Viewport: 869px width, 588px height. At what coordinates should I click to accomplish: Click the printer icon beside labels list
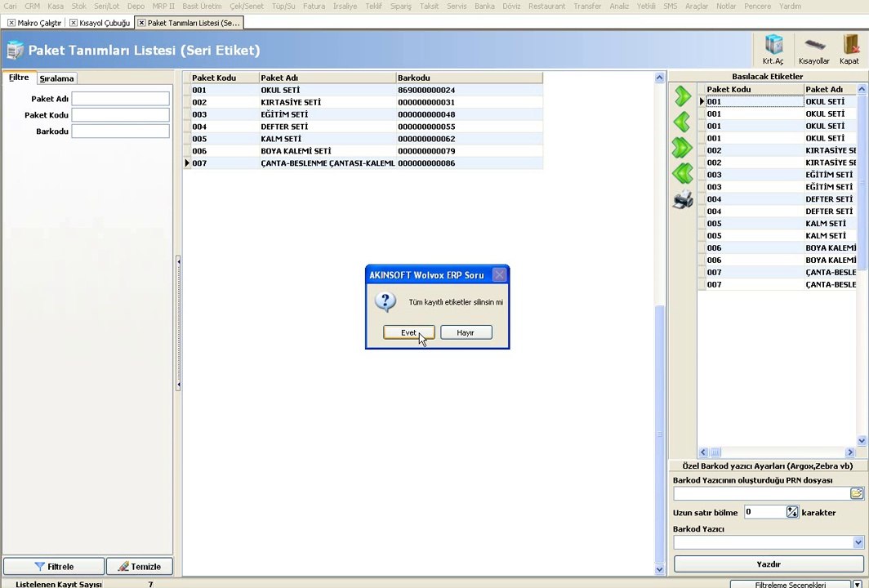683,199
